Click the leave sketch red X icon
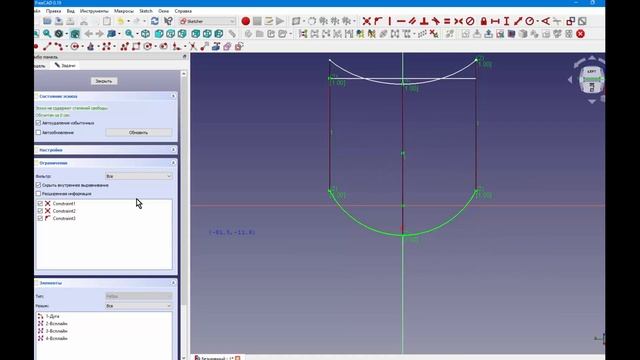Screen dimensions: 640x360 [x=580, y=34]
